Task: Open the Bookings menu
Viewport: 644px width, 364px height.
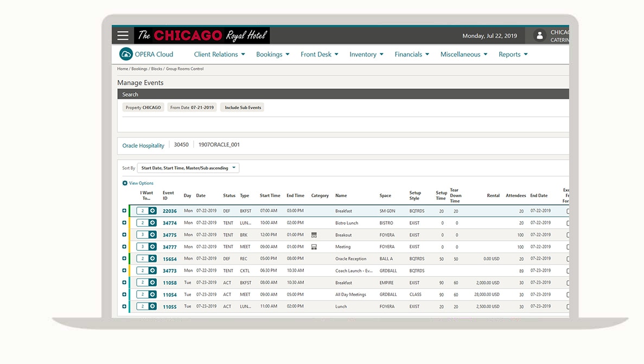Action: (272, 54)
